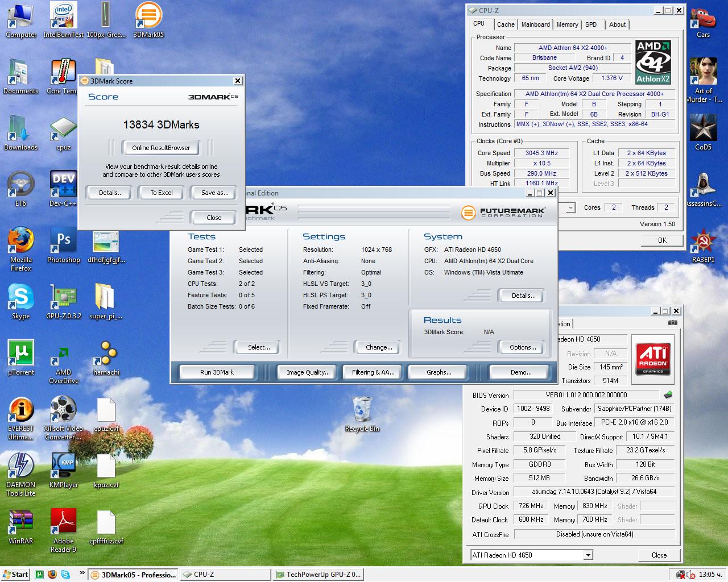The width and height of the screenshot is (728, 582).
Task: Open the SPD tab in CPU-Z
Action: coord(591,24)
